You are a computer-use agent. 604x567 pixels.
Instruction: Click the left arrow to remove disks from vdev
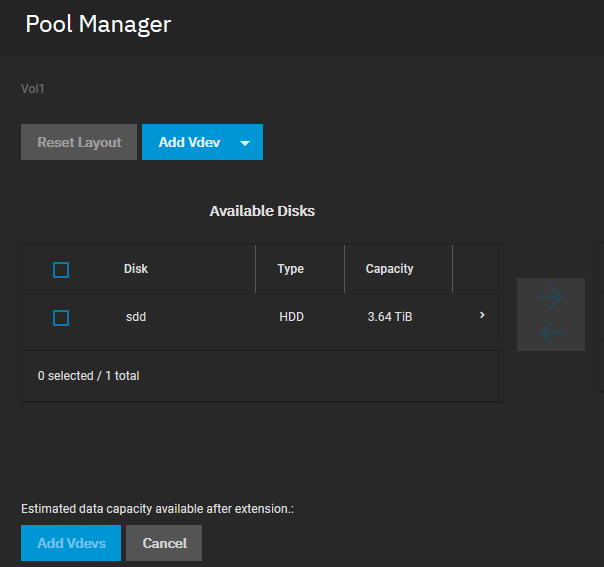pos(551,333)
